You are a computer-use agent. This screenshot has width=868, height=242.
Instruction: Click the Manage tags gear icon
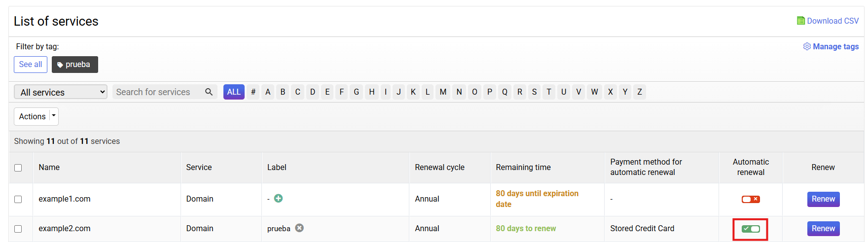[x=807, y=46]
